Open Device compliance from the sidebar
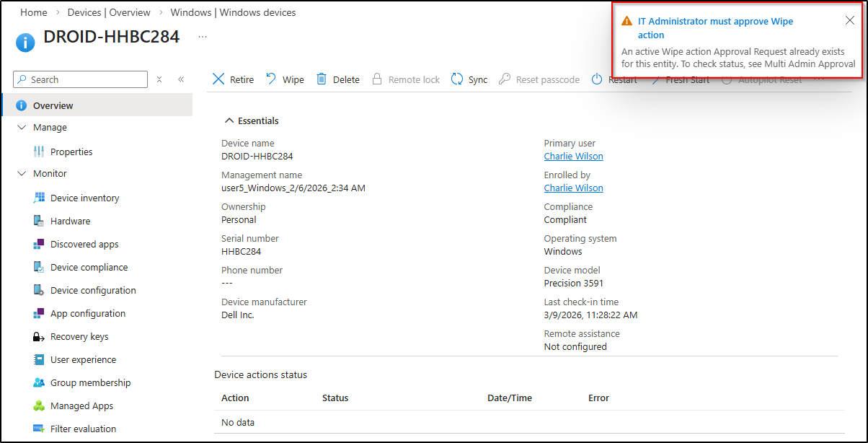Screen dimensions: 868x443 [89, 267]
